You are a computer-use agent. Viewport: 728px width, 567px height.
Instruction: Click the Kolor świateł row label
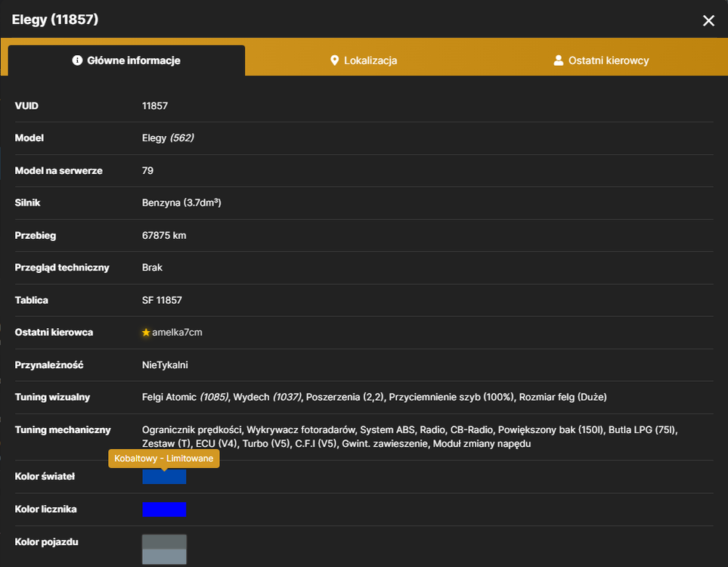click(x=45, y=476)
